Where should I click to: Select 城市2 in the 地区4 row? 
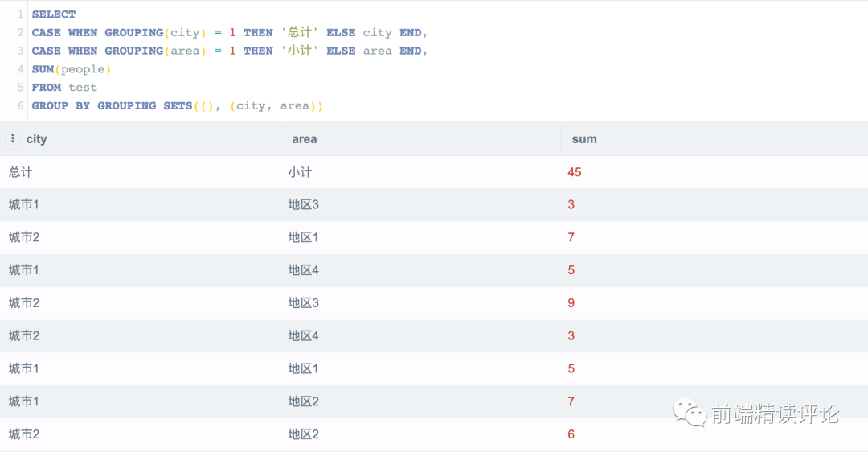coord(24,335)
